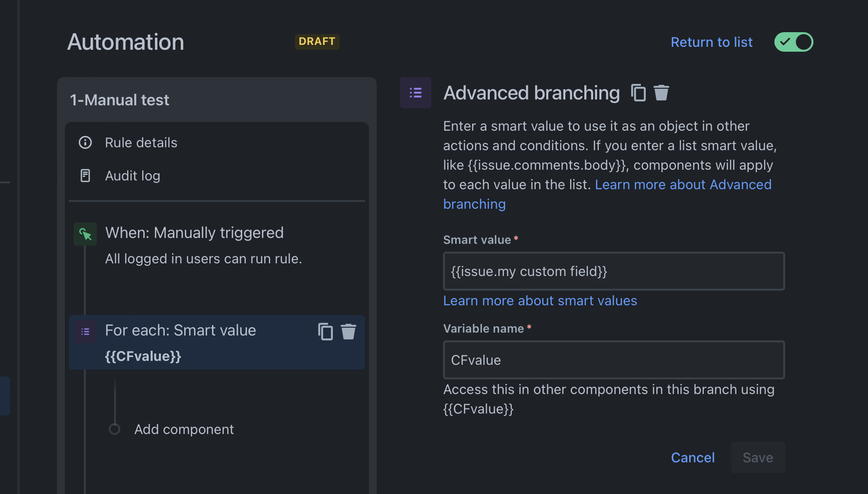This screenshot has width=868, height=494.
Task: Click the Rule details info icon
Action: 85,142
